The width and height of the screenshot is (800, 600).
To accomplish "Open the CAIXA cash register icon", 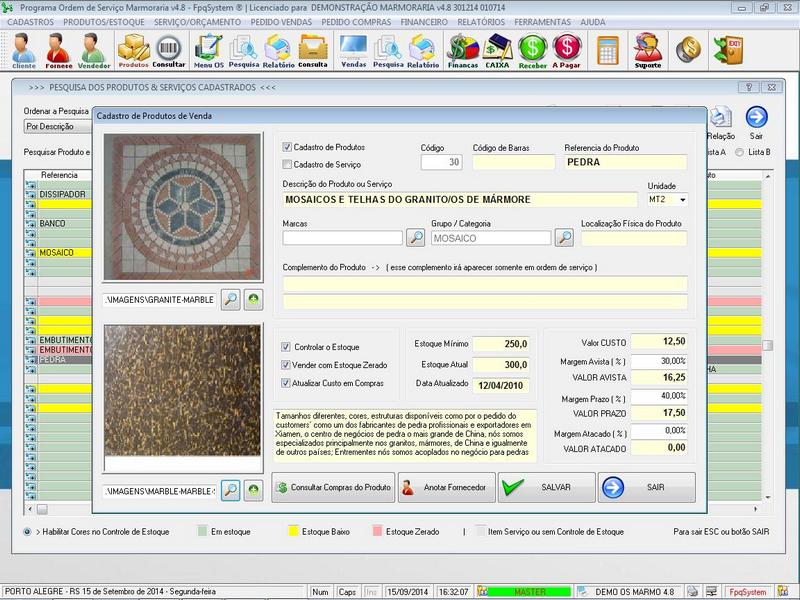I will coord(497,50).
